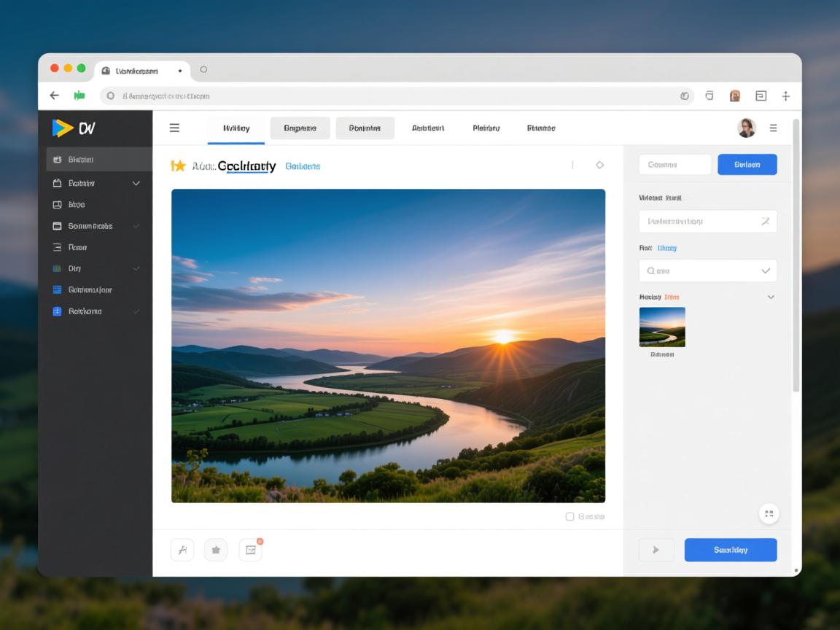The height and width of the screenshot is (630, 840).
Task: Click the pencil edit icon in bottom toolbar
Action: coord(182,550)
